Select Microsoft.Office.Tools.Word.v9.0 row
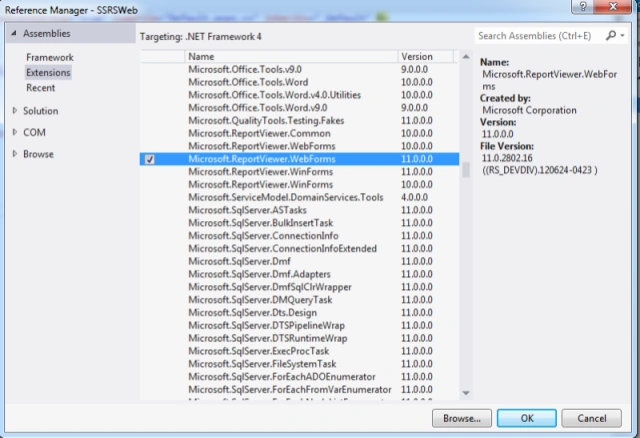Image resolution: width=640 pixels, height=438 pixels. (299, 108)
